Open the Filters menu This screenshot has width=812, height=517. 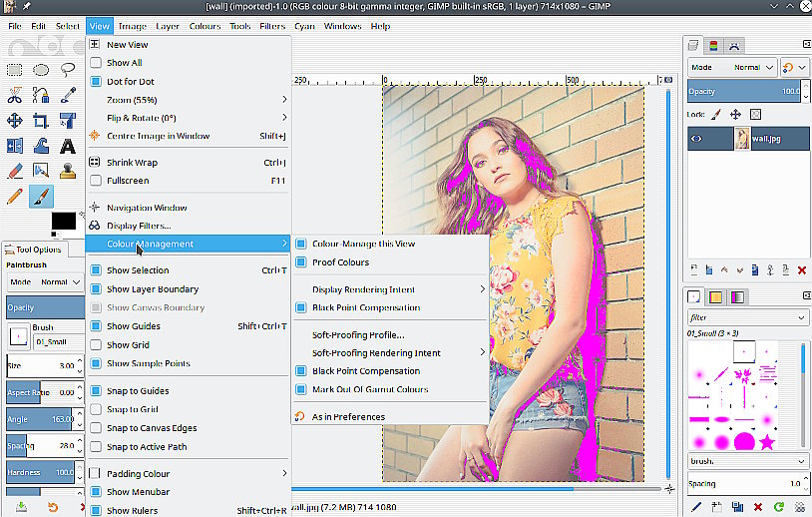point(272,26)
